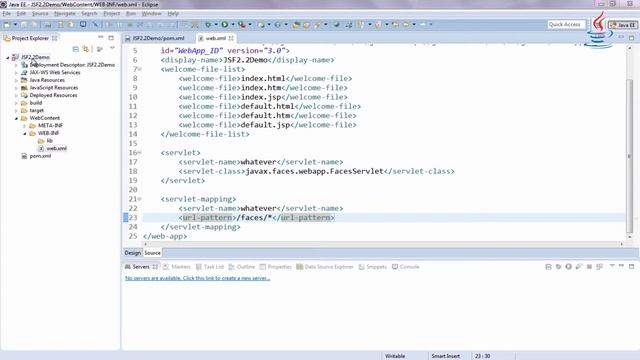This screenshot has height=360, width=640.
Task: Open the Properties view tab
Action: (276, 267)
